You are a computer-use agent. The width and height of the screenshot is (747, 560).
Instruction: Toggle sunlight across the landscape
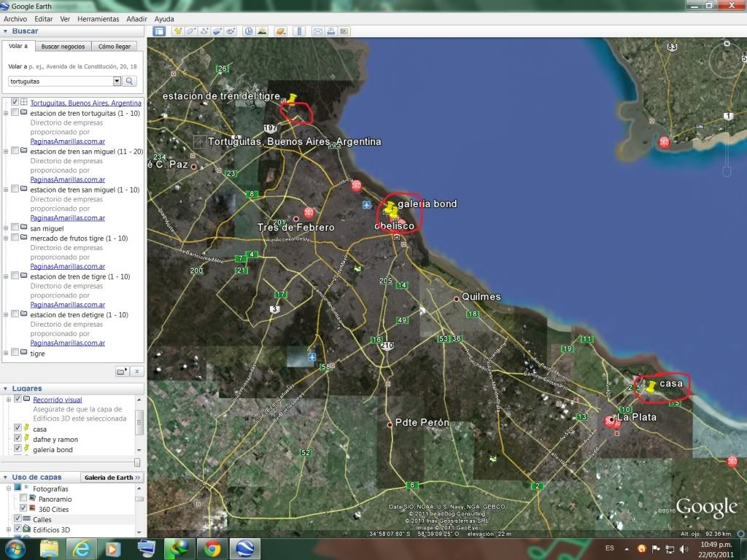(262, 31)
